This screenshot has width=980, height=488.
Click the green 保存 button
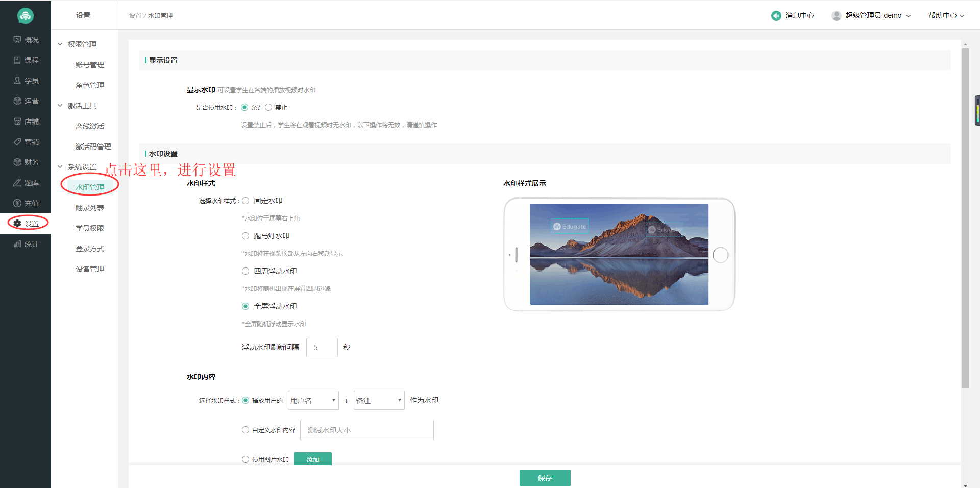(x=545, y=478)
